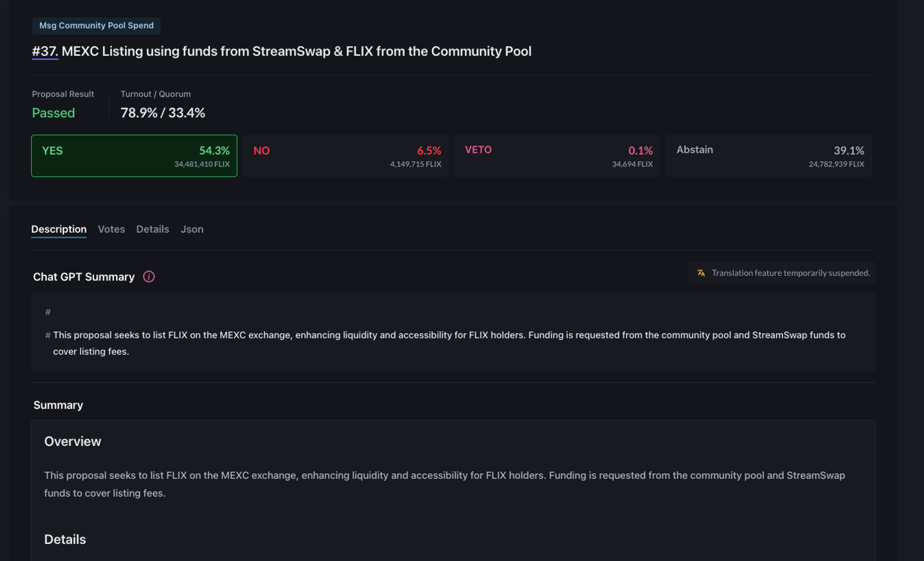Click the Abstain 39.1% vote card
The width and height of the screenshot is (924, 561).
coord(769,156)
